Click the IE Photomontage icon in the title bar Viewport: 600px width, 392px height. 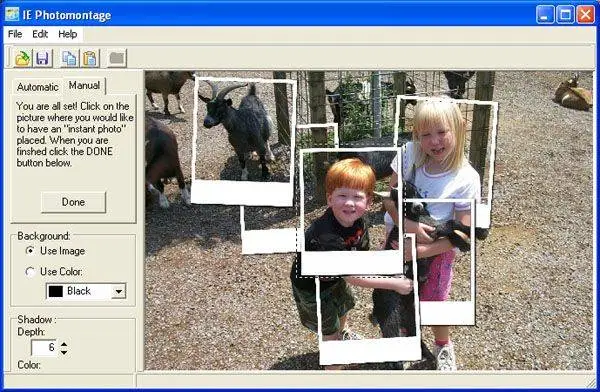(12, 15)
